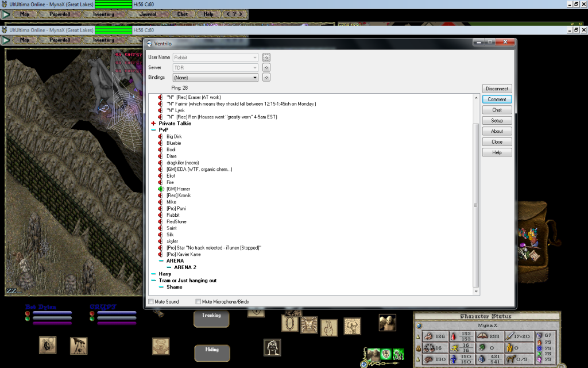
Task: Click the speaker icon next to Eliot
Action: (161, 176)
